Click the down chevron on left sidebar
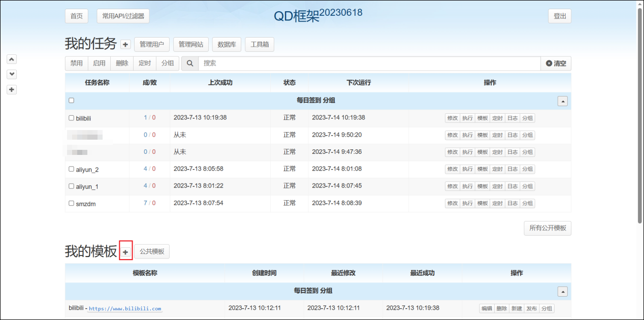 12,74
